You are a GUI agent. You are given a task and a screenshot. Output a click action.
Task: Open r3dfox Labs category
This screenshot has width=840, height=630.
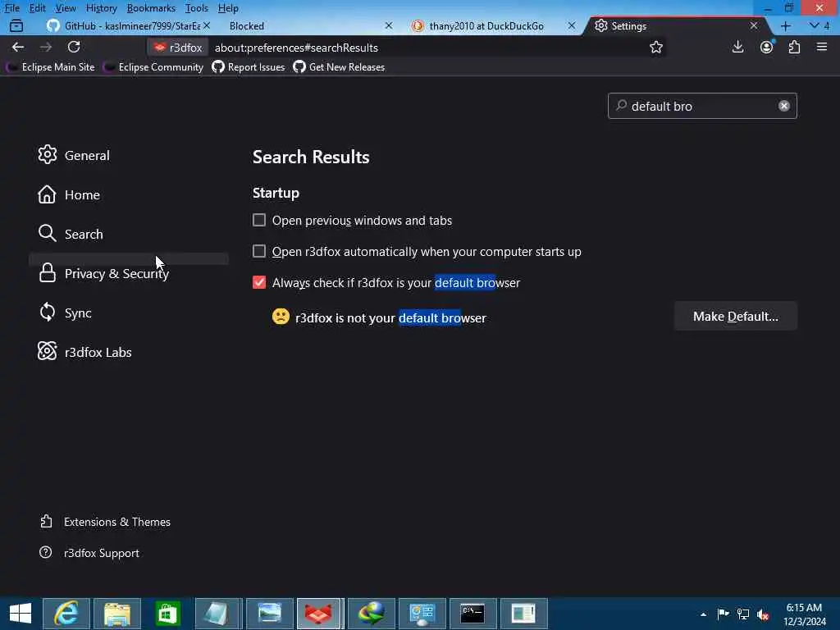click(129, 352)
